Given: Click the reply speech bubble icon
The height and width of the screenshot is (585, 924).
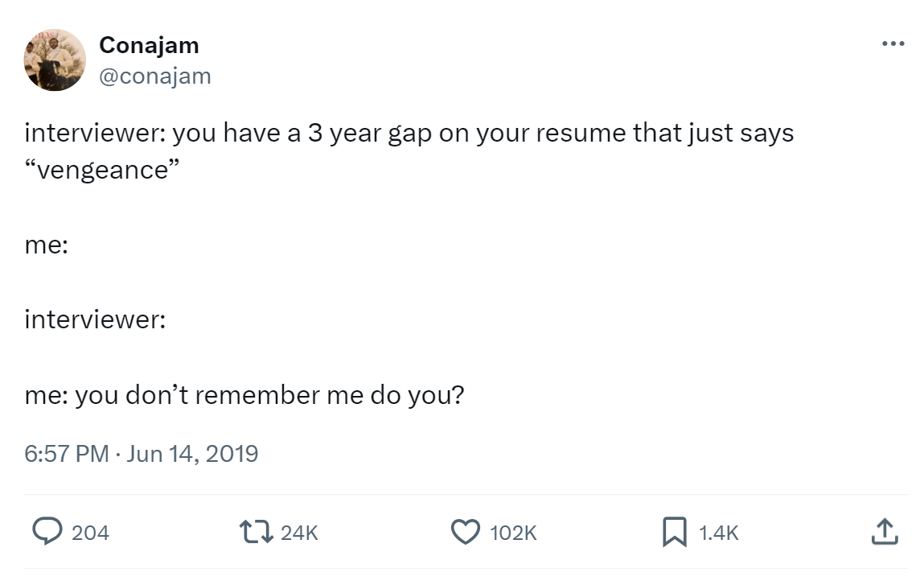Looking at the screenshot, I should point(47,532).
